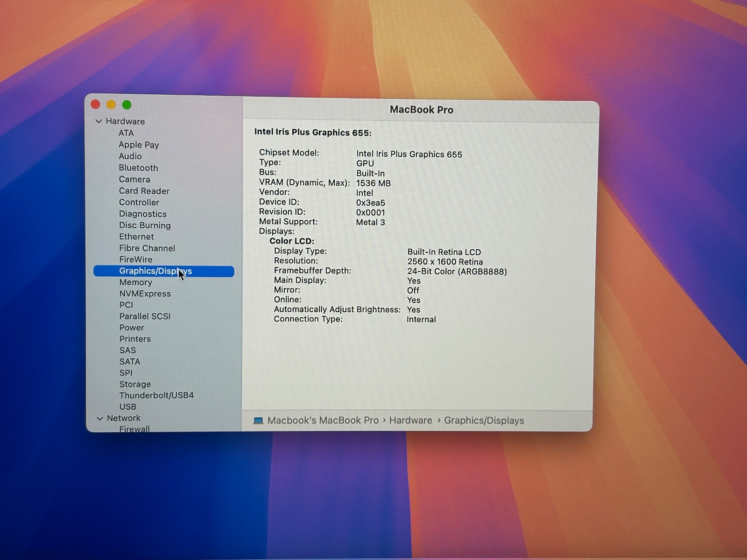Open the Card Reader entry
Image resolution: width=747 pixels, height=560 pixels.
tap(144, 191)
